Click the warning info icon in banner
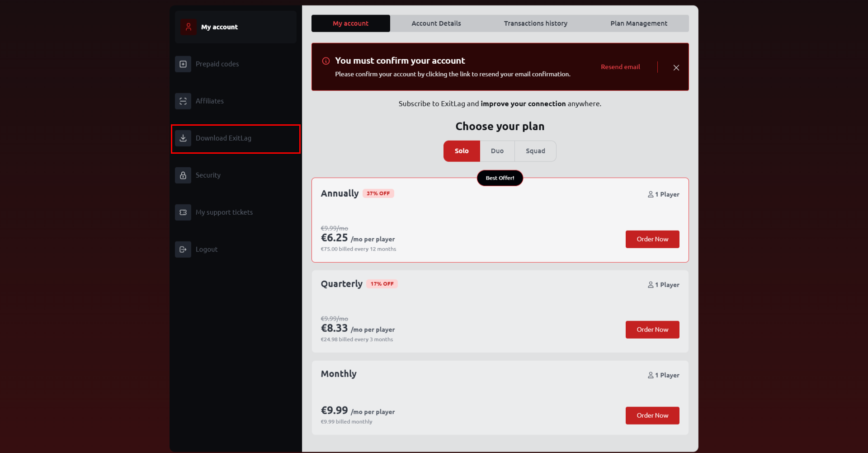The height and width of the screenshot is (453, 868). point(326,61)
